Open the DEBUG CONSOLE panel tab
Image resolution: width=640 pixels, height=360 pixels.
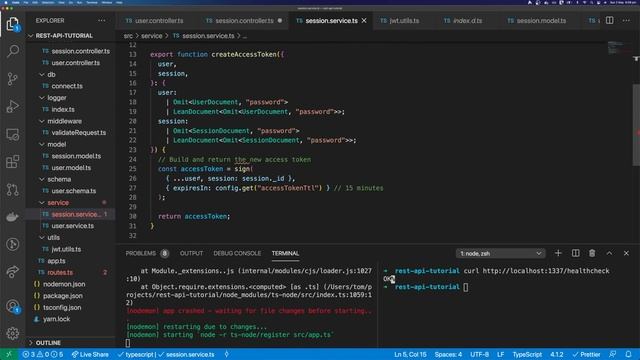[x=237, y=253]
